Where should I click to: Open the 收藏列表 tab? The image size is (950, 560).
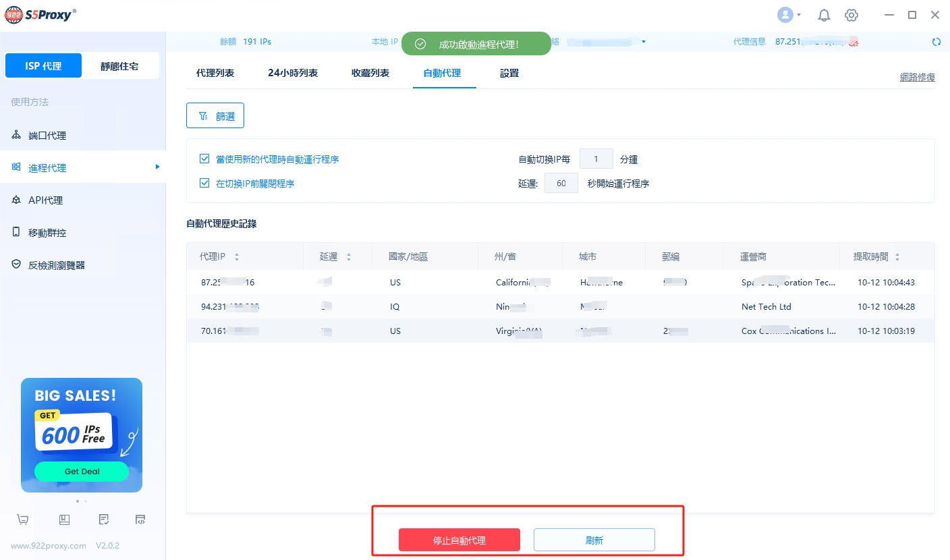[370, 73]
